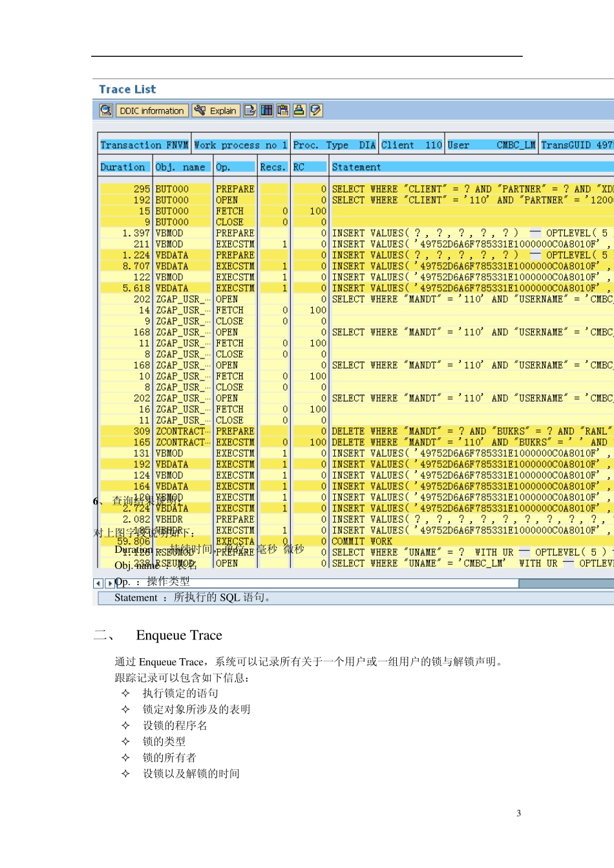Click duration value 2.082
614x868 pixels.
[136, 519]
